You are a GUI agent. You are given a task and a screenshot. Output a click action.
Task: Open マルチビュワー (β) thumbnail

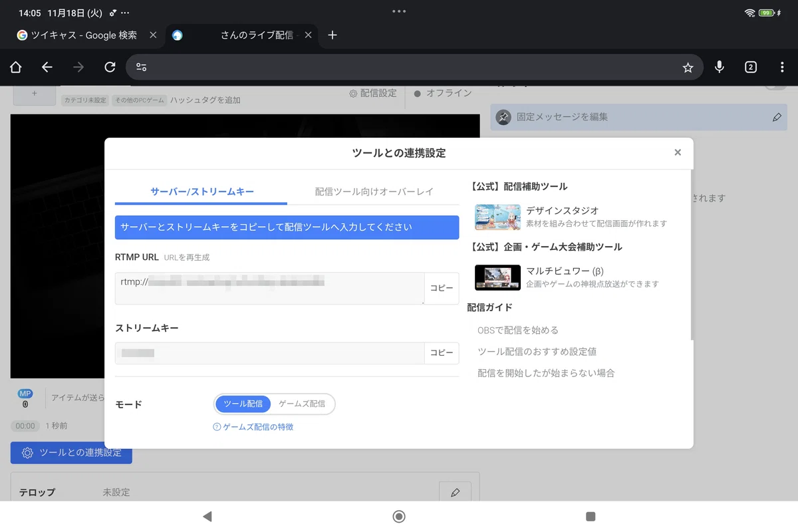pyautogui.click(x=497, y=277)
